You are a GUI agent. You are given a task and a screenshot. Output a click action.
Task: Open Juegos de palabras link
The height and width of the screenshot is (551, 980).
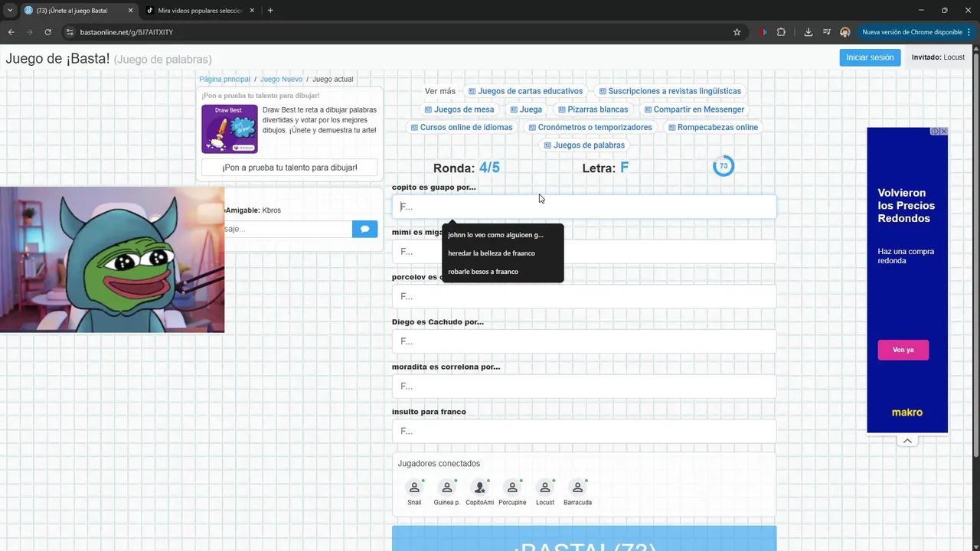(584, 145)
